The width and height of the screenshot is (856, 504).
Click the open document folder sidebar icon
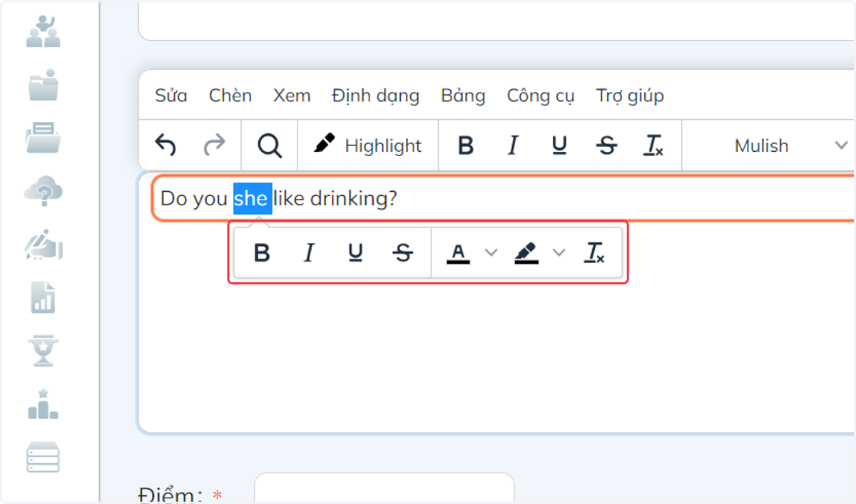43,138
